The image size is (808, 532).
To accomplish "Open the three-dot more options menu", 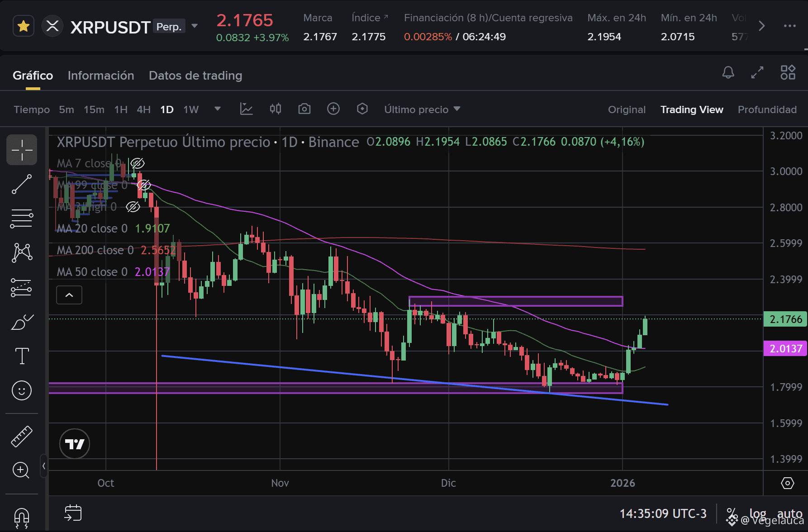I will coord(790,26).
